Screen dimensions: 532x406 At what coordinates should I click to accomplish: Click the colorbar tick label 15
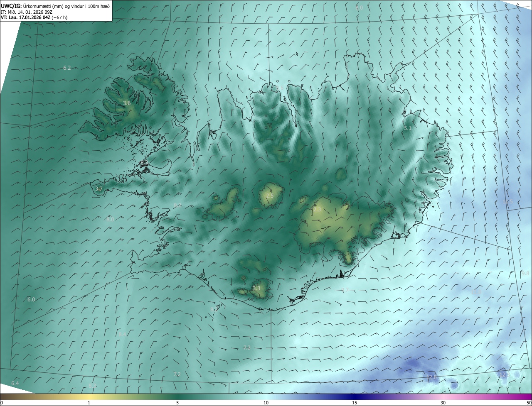tap(355, 403)
